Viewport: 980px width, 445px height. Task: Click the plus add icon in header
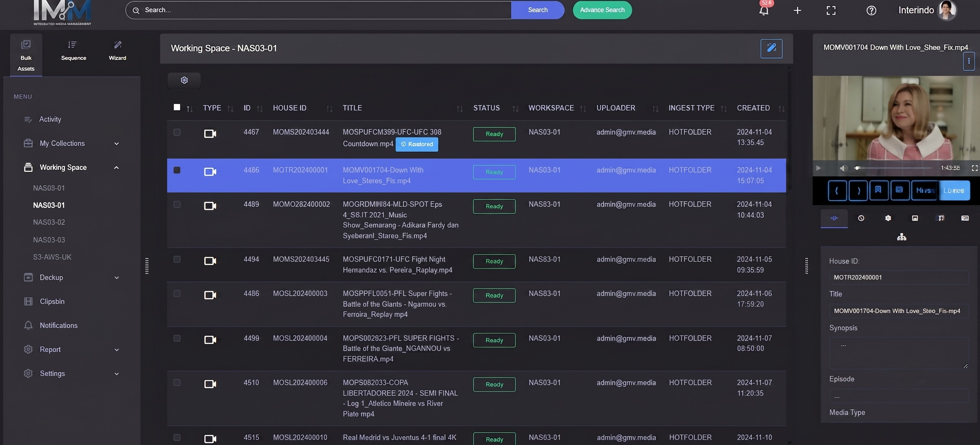pyautogui.click(x=797, y=10)
